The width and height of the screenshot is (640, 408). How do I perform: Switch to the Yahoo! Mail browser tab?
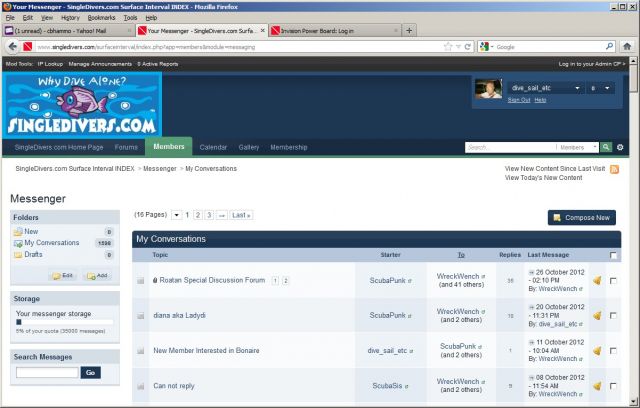tap(68, 31)
